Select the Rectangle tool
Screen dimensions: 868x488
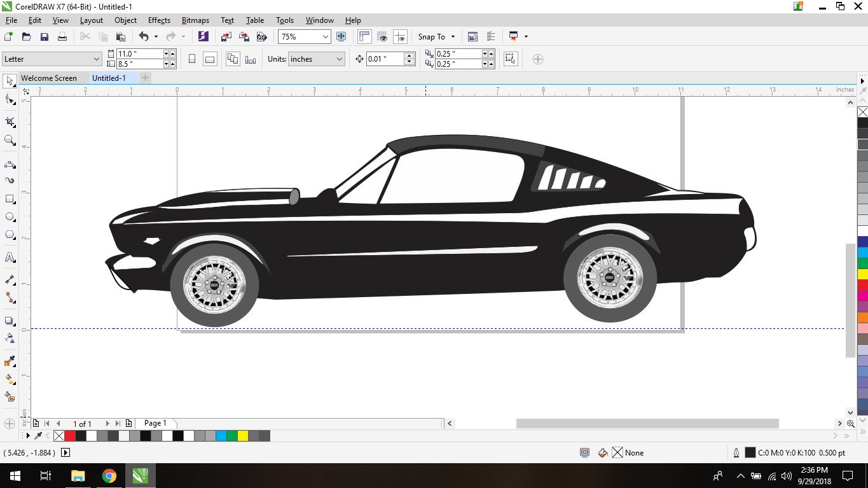tap(10, 199)
